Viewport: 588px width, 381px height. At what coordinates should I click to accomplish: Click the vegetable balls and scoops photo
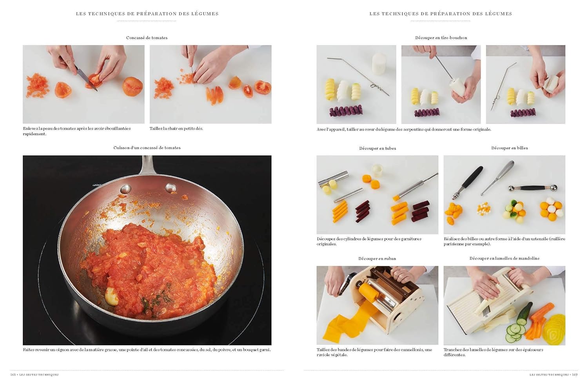pos(505,195)
